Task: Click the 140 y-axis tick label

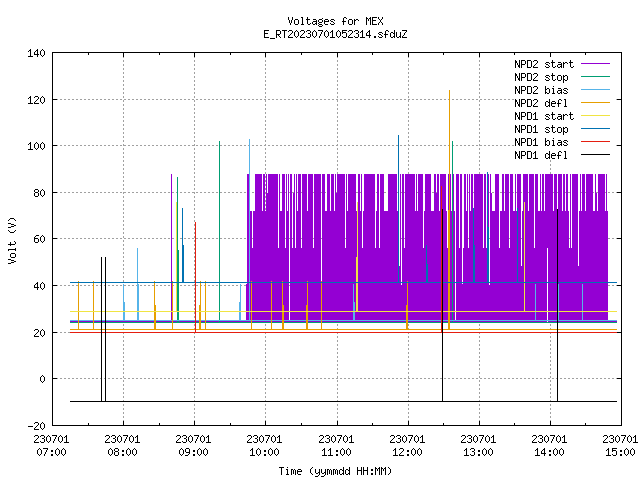Action: [x=36, y=53]
